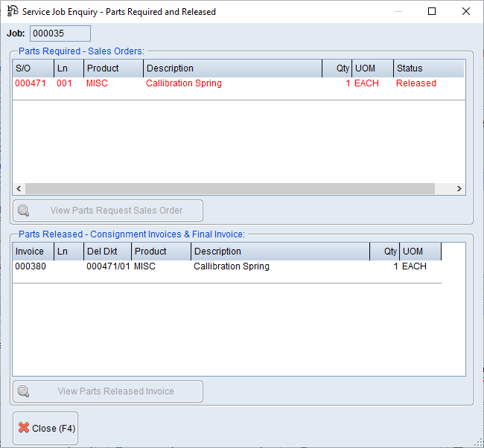Image resolution: width=484 pixels, height=448 pixels.
Task: Click the Status column header
Action: 428,68
